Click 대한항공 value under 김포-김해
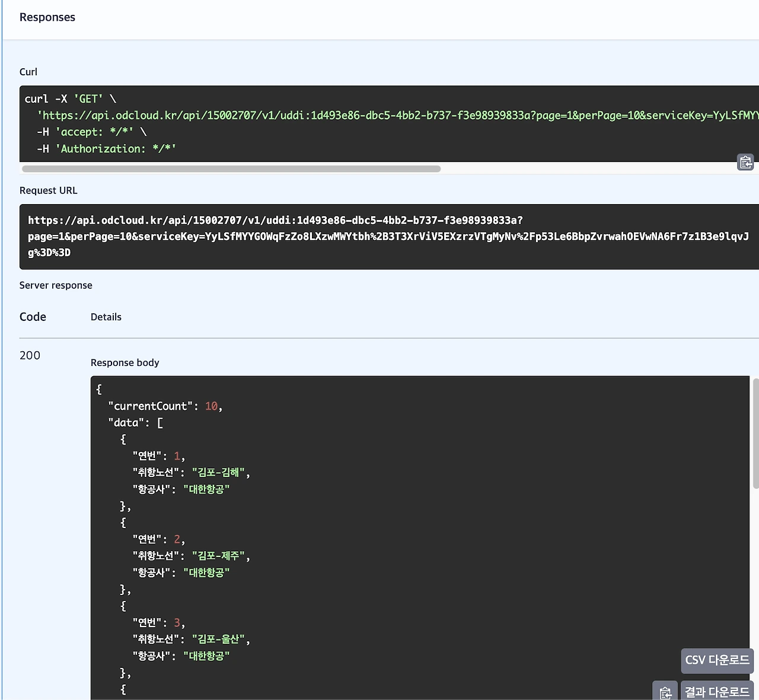Image resolution: width=759 pixels, height=700 pixels. (206, 489)
